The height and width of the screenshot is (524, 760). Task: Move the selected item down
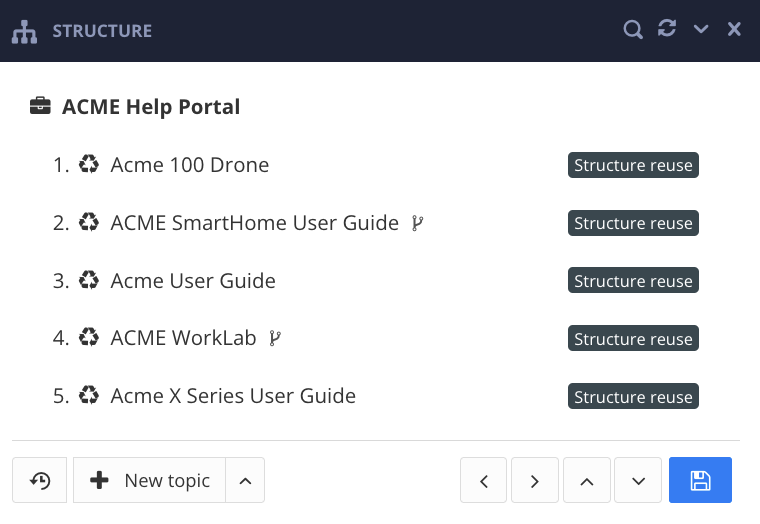point(639,481)
